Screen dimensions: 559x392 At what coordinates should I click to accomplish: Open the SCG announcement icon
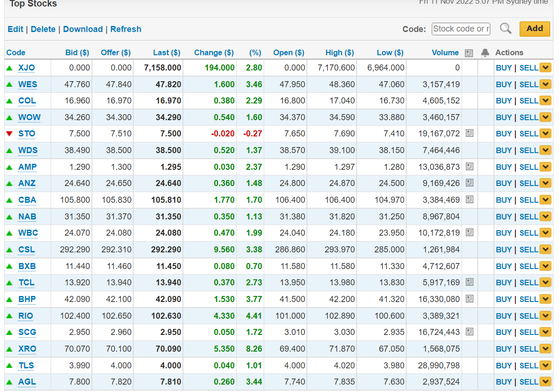pyautogui.click(x=469, y=332)
